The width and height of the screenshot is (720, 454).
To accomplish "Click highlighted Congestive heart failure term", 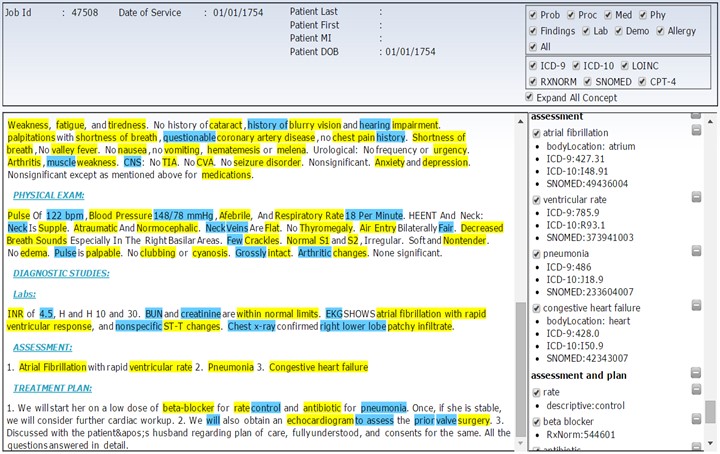I will pyautogui.click(x=318, y=367).
